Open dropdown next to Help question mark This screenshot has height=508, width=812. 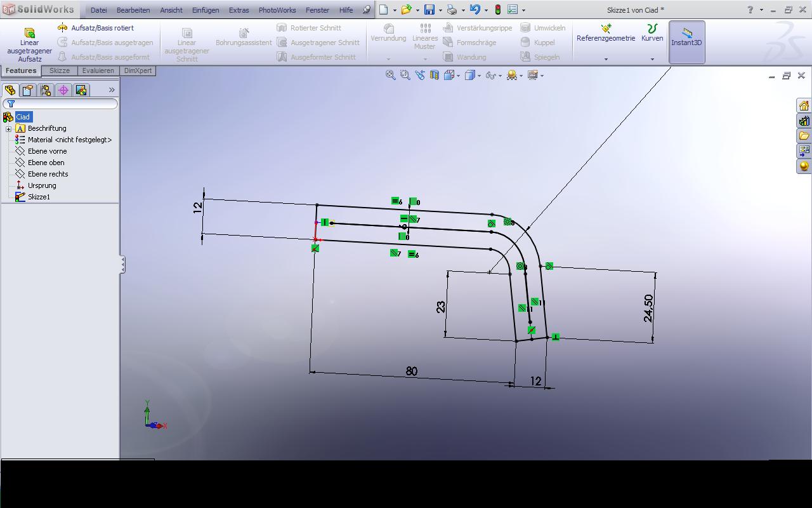coord(761,10)
